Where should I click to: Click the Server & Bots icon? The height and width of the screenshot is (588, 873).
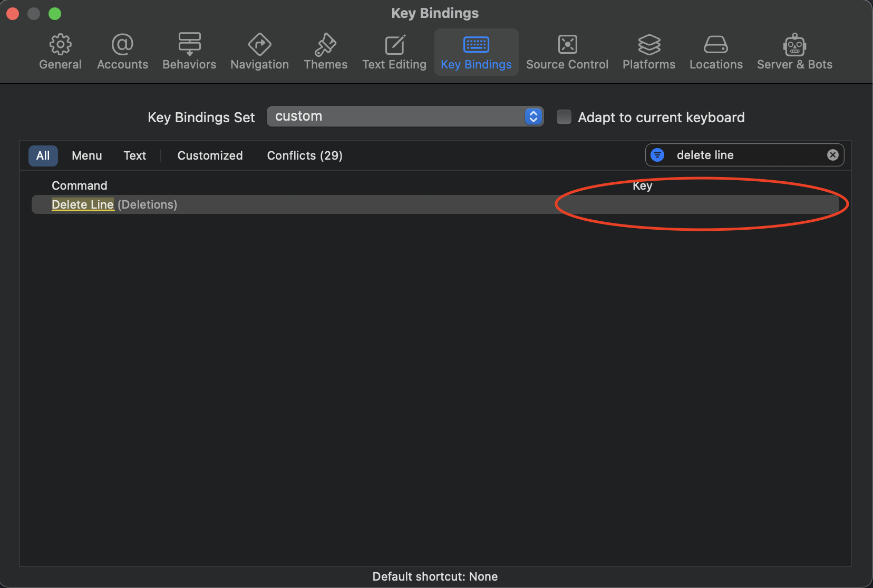pos(794,51)
